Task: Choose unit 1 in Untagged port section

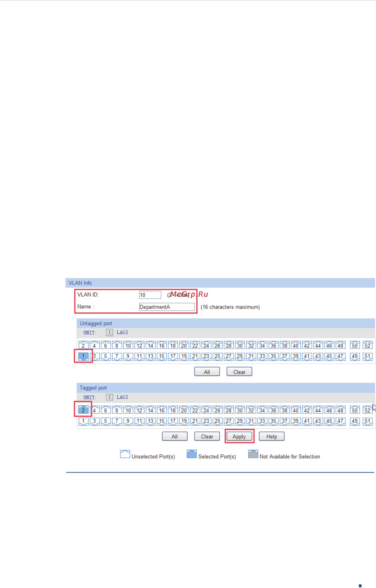Action: pyautogui.click(x=109, y=332)
